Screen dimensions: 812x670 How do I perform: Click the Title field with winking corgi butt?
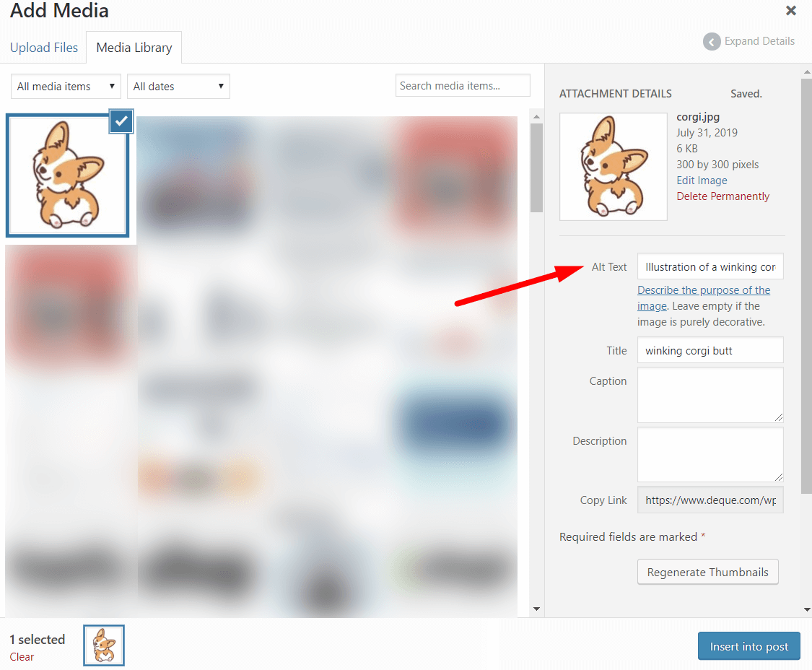click(x=710, y=350)
